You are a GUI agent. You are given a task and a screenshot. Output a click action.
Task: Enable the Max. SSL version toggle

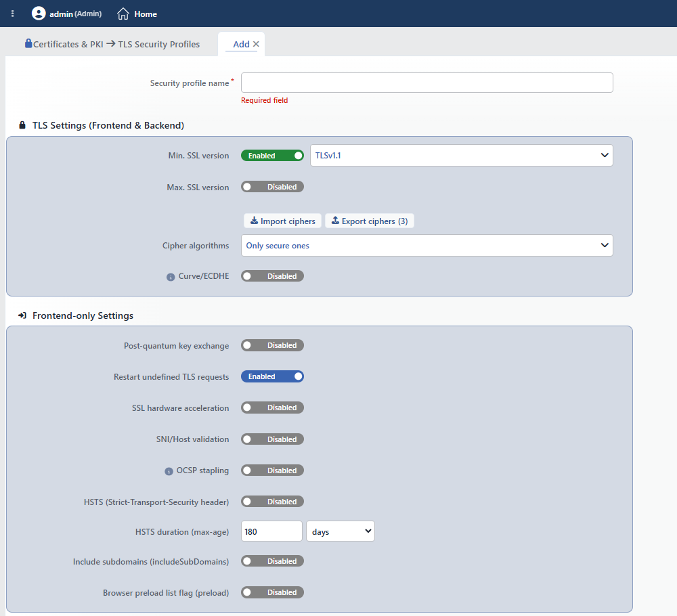[x=272, y=187]
